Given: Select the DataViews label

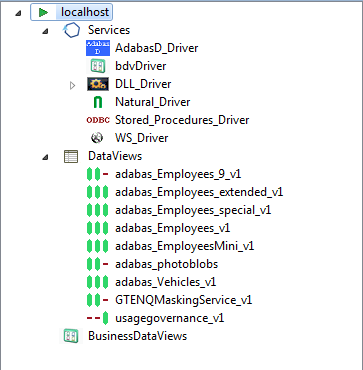Looking at the screenshot, I should point(115,156).
